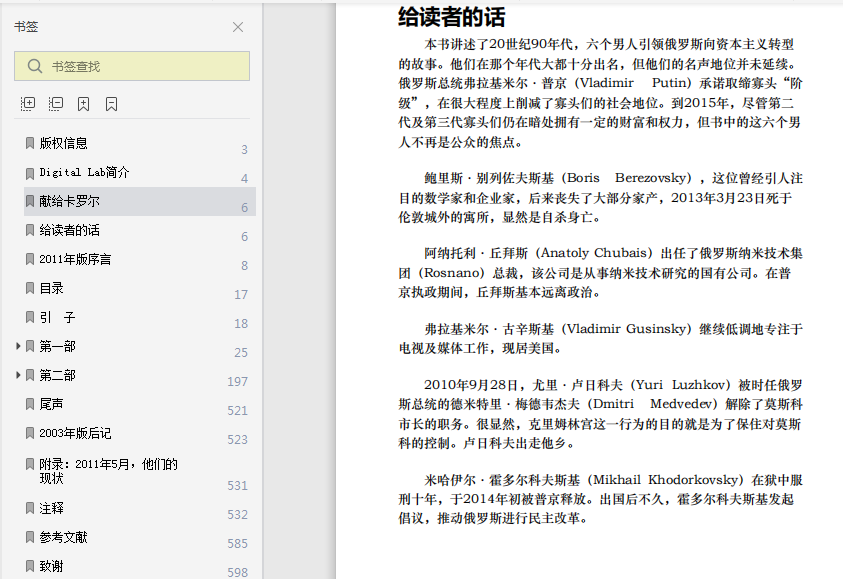Screen dimensions: 843x579
Task: Click bookmark icon beside 参考文献
Action: point(30,537)
